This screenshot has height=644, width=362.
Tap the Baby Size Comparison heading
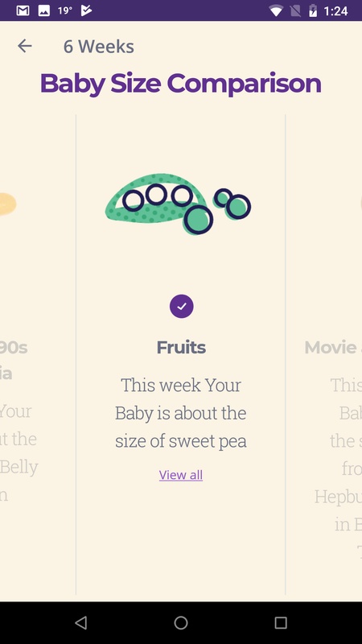tap(180, 84)
